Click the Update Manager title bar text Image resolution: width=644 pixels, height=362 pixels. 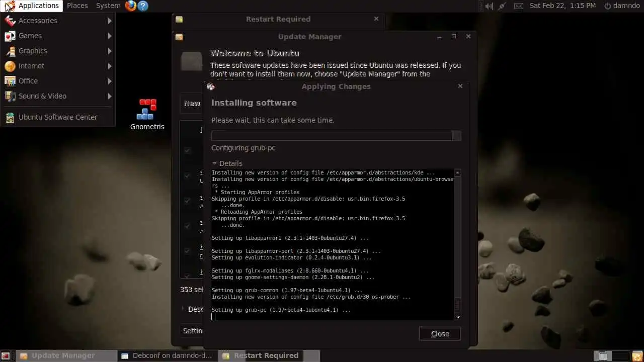(309, 37)
